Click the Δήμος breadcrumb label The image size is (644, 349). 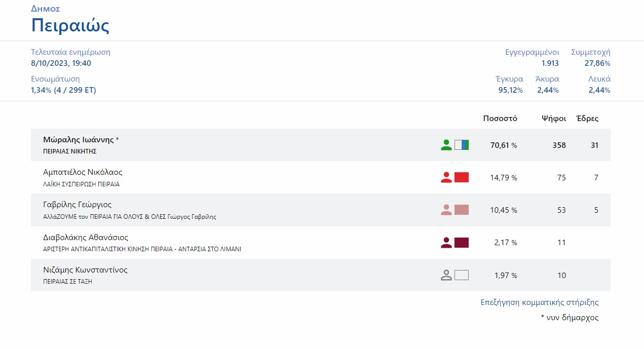pos(46,9)
